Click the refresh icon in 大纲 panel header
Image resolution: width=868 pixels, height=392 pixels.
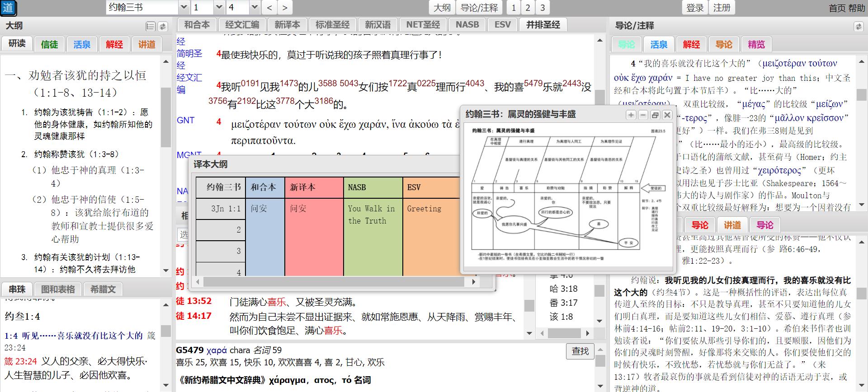[x=163, y=27]
